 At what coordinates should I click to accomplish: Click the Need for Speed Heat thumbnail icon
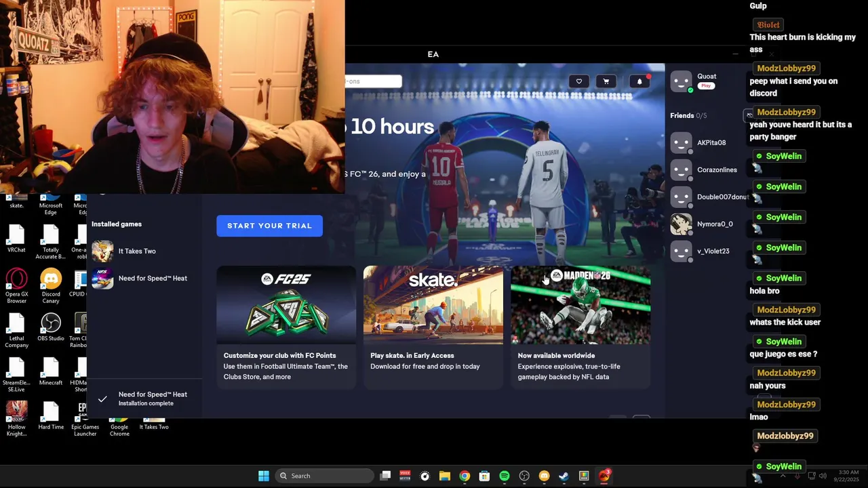[102, 279]
